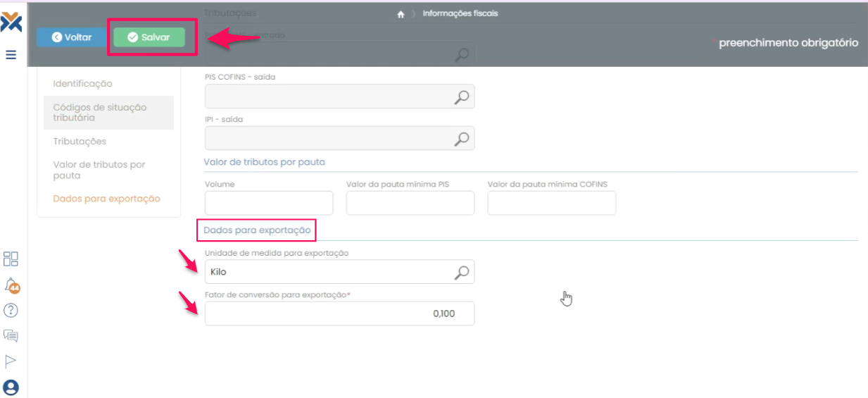Open the help question mark icon
The height and width of the screenshot is (398, 868).
[11, 310]
